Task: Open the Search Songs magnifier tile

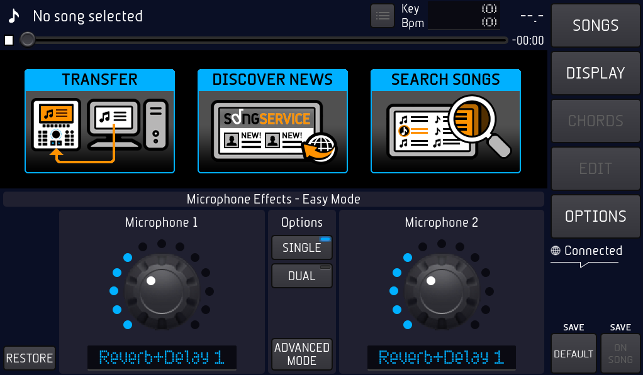Action: click(x=446, y=121)
